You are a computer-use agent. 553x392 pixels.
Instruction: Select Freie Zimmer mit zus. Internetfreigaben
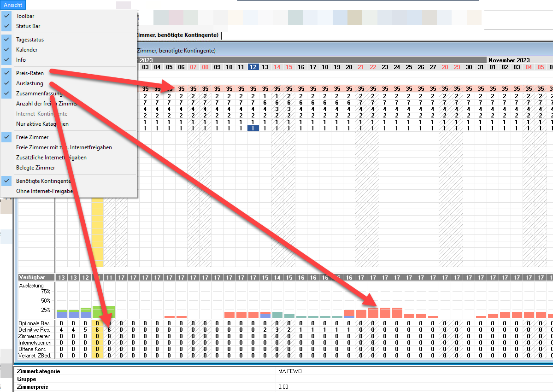[64, 147]
